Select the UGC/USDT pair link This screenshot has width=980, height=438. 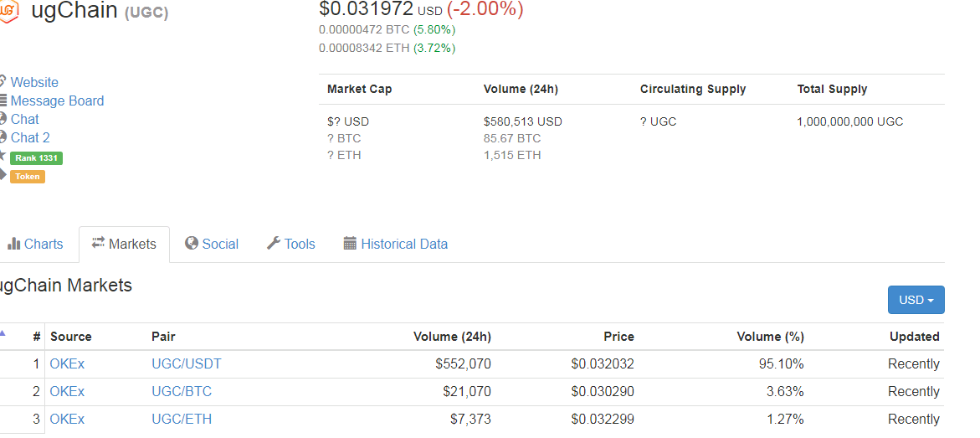187,364
